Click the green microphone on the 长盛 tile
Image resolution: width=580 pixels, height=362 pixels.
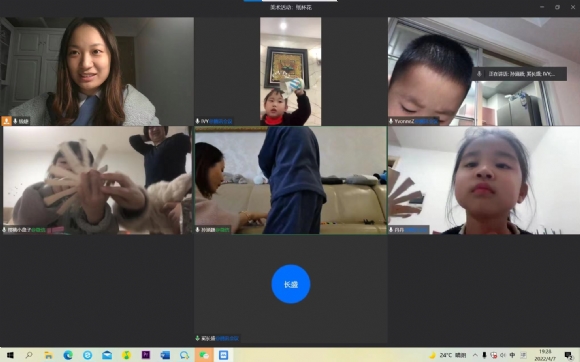[198, 338]
